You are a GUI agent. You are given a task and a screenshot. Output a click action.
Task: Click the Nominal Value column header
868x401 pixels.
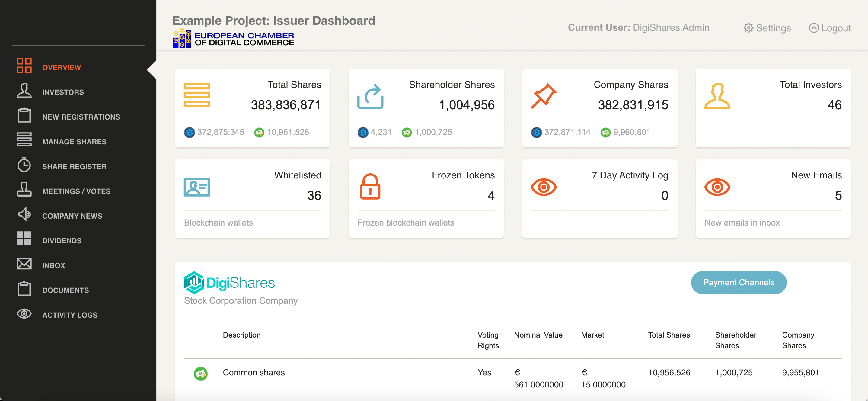pos(538,335)
